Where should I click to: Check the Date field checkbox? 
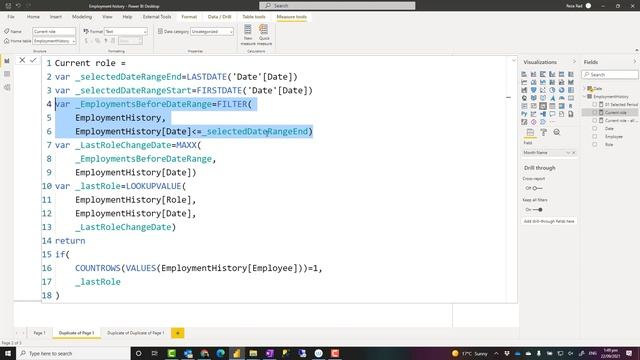click(x=595, y=129)
